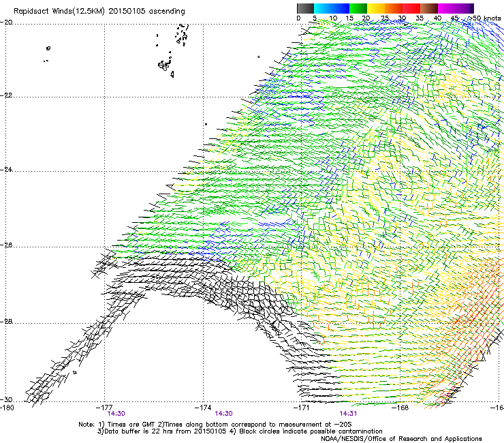Click the purple 45-50 knots legend swatch

coord(464,8)
